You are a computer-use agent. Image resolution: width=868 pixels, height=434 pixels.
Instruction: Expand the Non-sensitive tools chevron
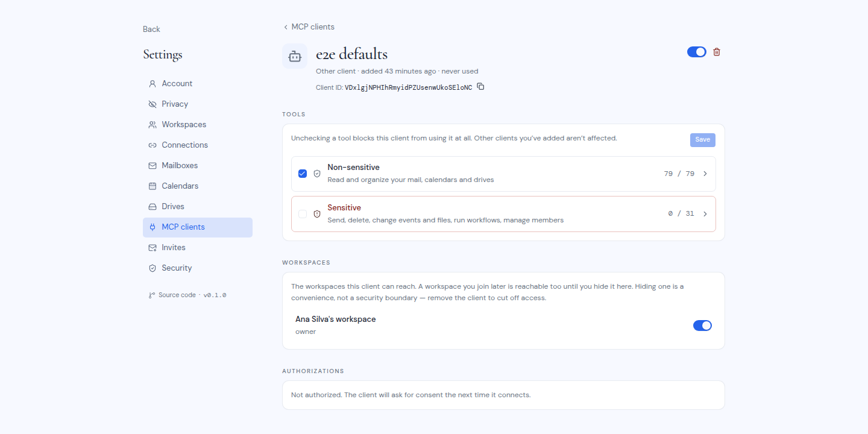705,174
